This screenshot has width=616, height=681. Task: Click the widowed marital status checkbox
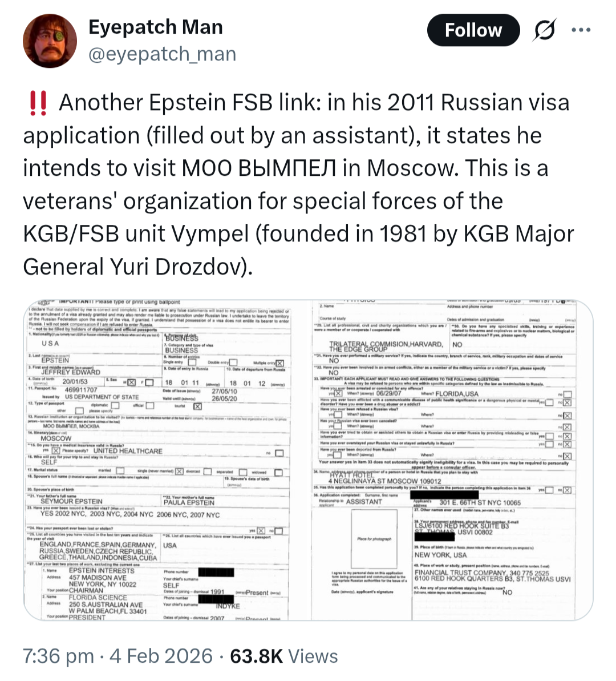278,472
